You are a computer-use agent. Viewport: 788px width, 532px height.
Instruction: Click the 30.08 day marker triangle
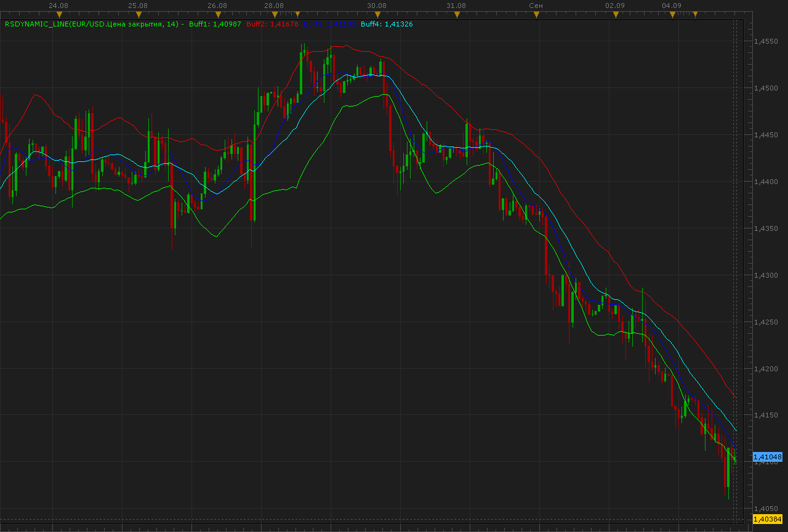click(377, 14)
